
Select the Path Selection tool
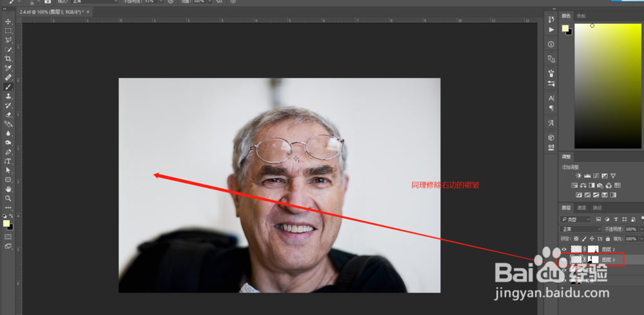coord(8,171)
